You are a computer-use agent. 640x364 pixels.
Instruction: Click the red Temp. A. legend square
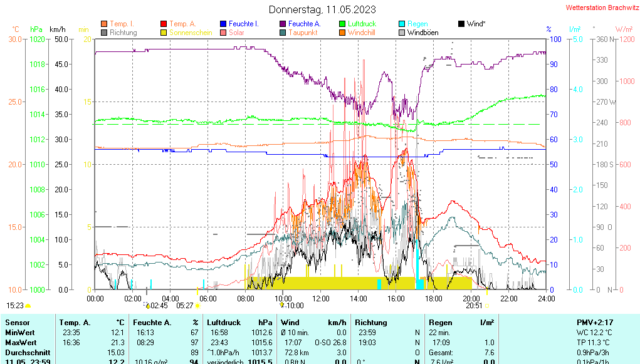coord(164,24)
